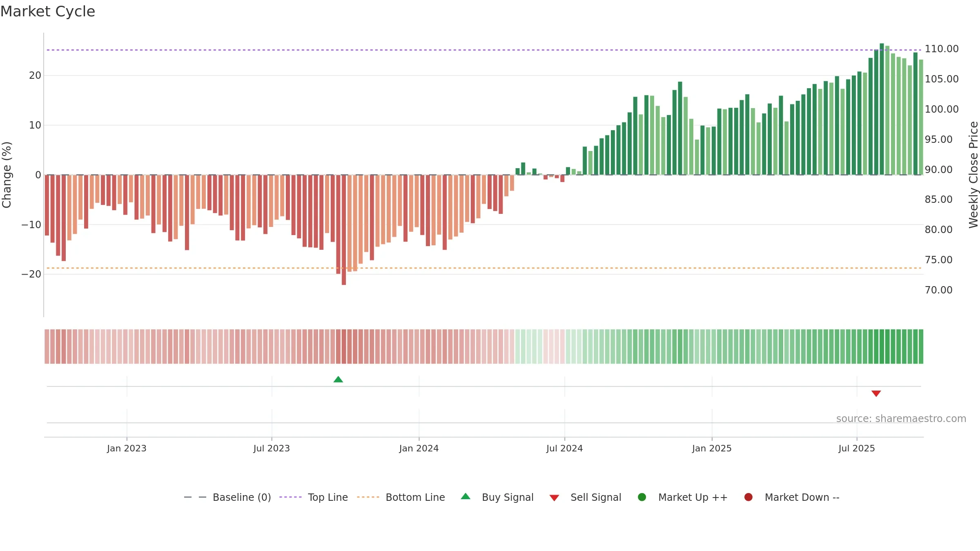980x551 pixels.
Task: Click the Jul 2024 axis label
Action: [565, 448]
